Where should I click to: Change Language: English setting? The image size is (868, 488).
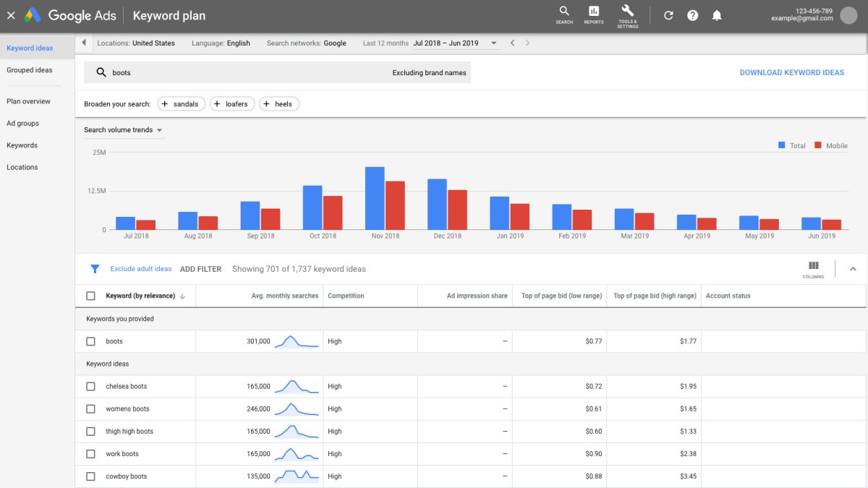221,43
